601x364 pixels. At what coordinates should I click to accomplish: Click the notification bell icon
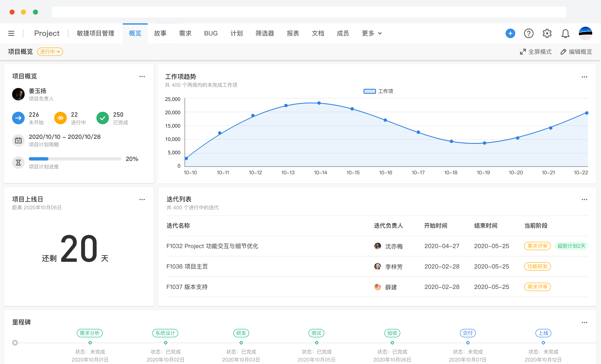(565, 33)
